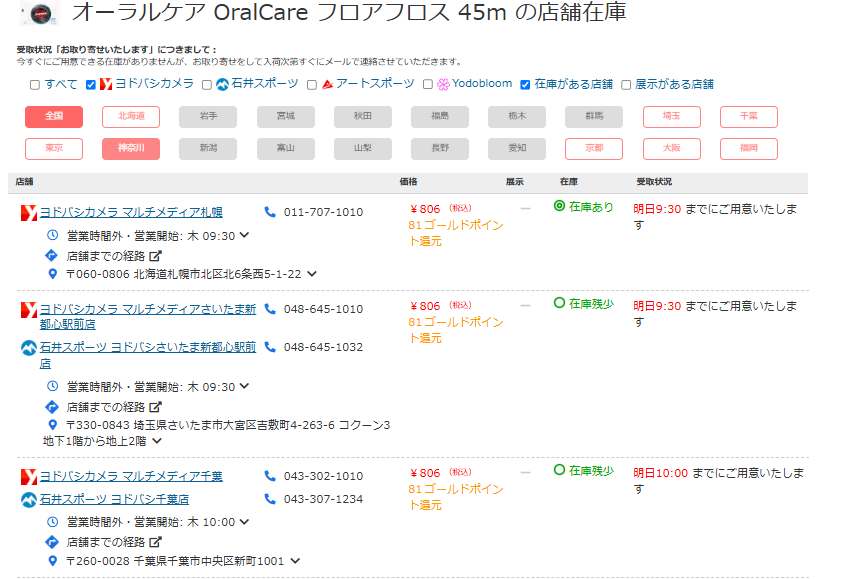The width and height of the screenshot is (854, 579).
Task: Expand the 地下1階から地上2階 address chevron
Action: pos(157,441)
